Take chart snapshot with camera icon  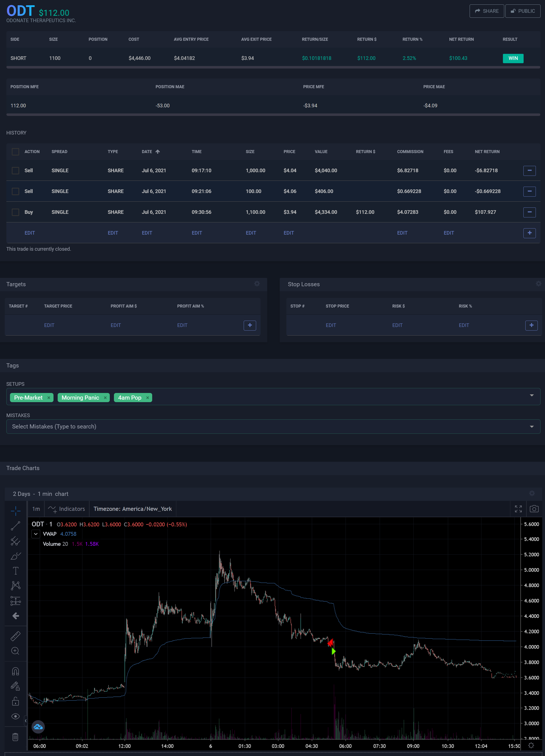tap(534, 509)
